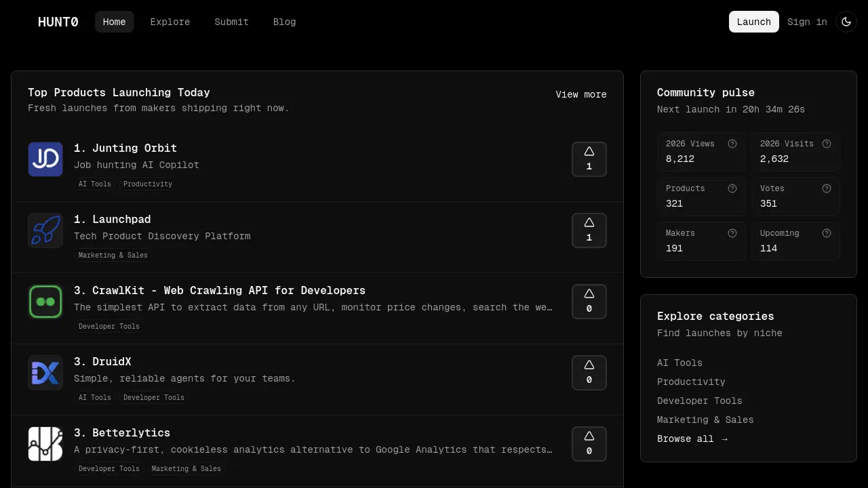Click Marketing & Sales tag under Launchpad
Image resolution: width=868 pixels, height=488 pixels.
113,255
